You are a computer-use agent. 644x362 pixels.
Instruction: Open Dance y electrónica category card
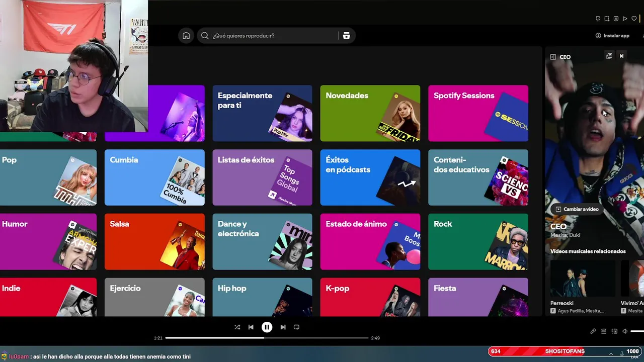pos(262,242)
